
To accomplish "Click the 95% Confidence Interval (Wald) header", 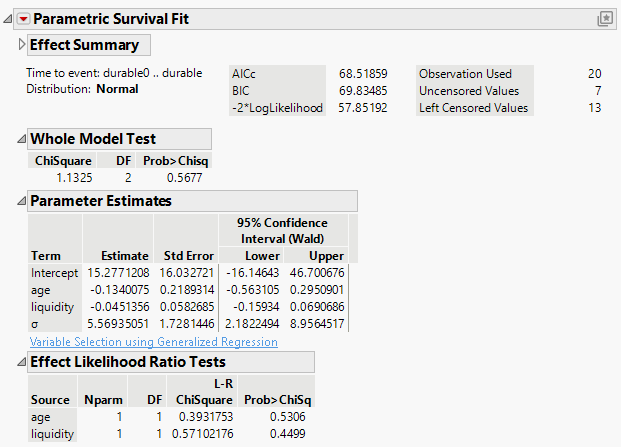I will pos(282,231).
